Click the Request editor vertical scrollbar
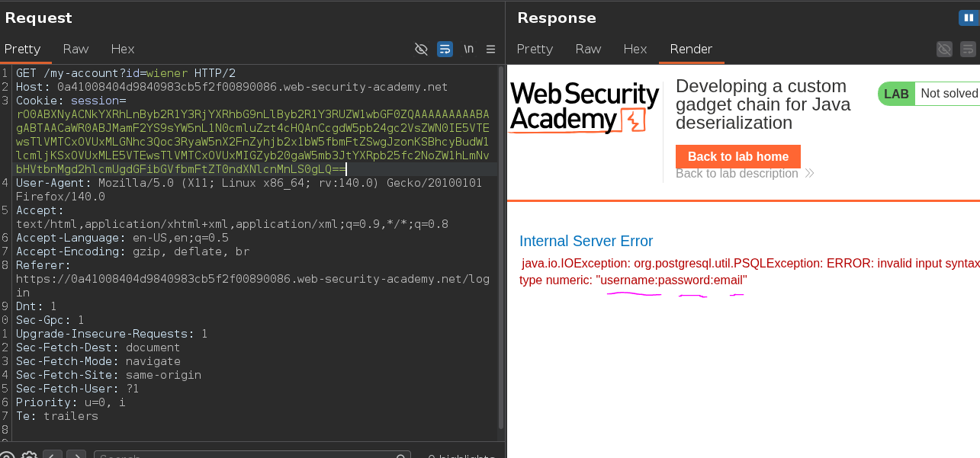Viewport: 980px width, 458px height. coord(500,248)
